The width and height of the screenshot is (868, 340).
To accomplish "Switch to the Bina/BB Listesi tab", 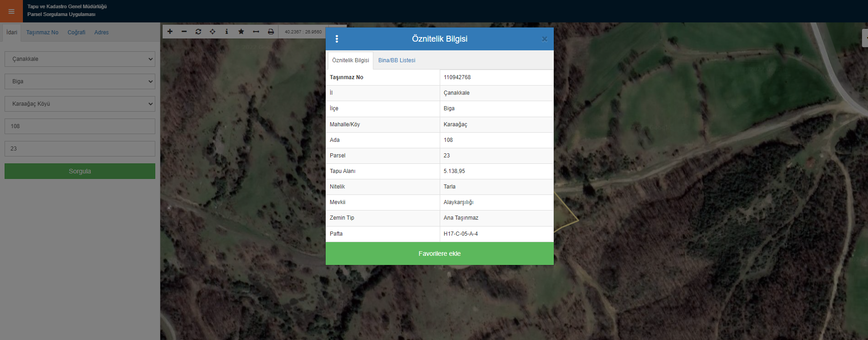I will pos(397,60).
